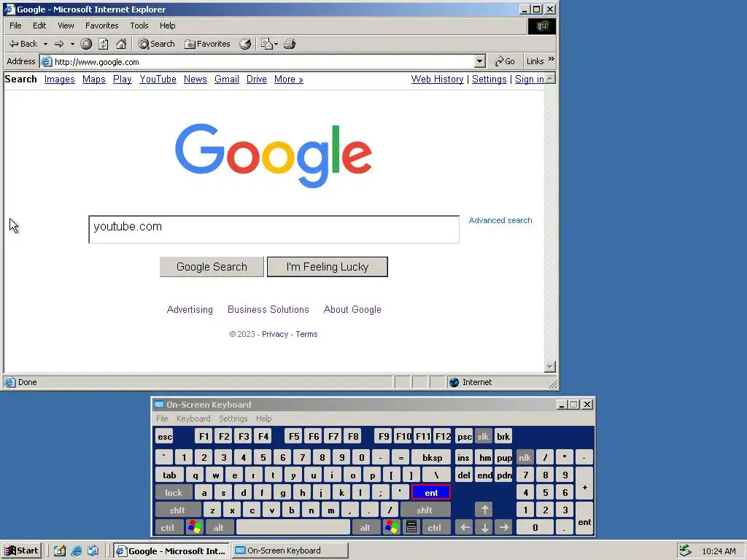Toggle the right alt key
Viewport: 747px width, 560px height.
[365, 527]
